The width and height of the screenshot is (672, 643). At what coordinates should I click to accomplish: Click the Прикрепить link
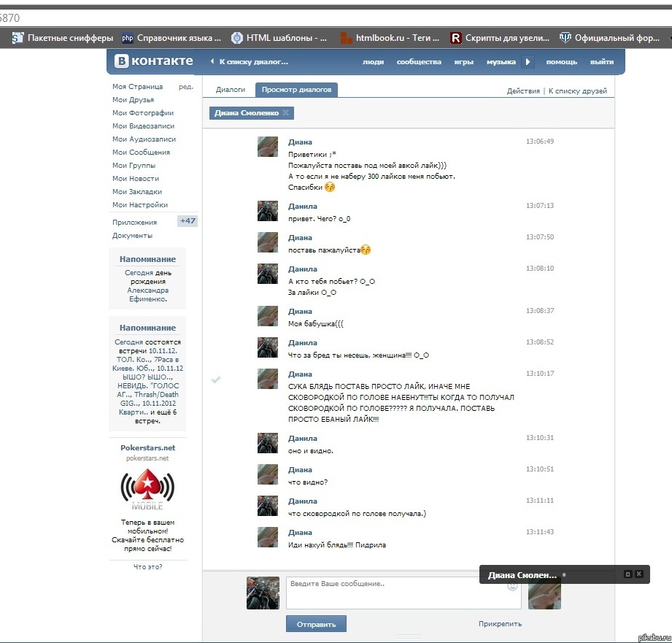[500, 624]
